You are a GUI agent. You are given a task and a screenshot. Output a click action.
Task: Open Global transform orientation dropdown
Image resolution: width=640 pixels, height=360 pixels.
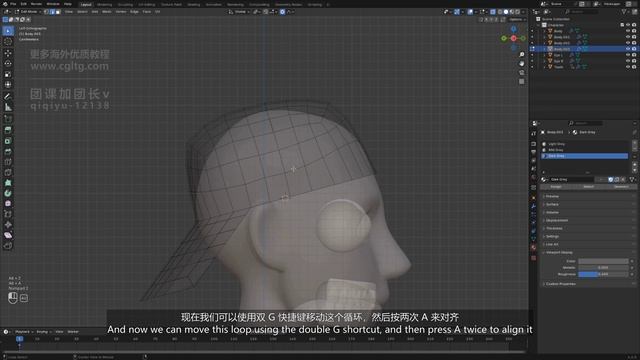pos(240,12)
